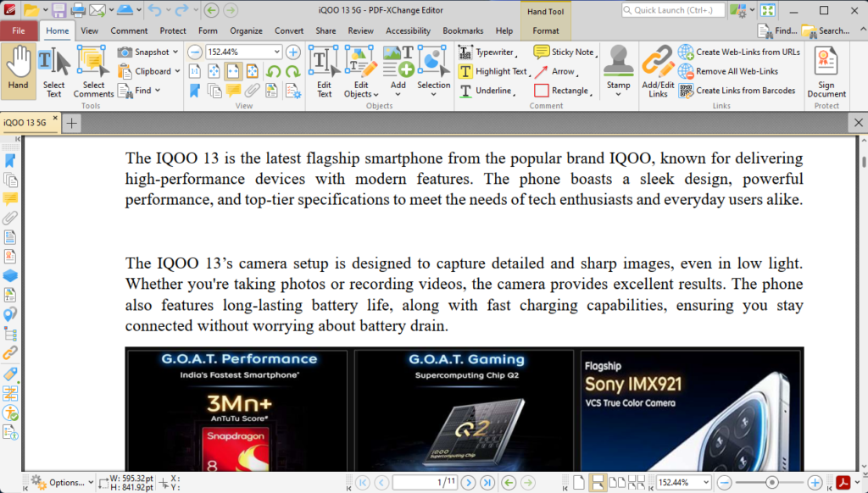868x493 pixels.
Task: Switch to the Organize ribbon tab
Action: click(x=247, y=31)
